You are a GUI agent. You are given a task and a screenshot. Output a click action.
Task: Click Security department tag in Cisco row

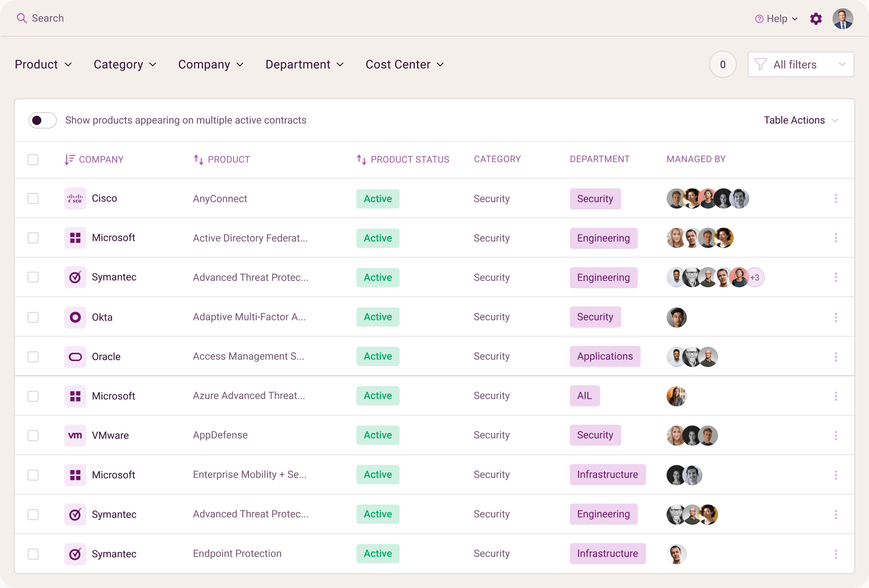(x=595, y=199)
